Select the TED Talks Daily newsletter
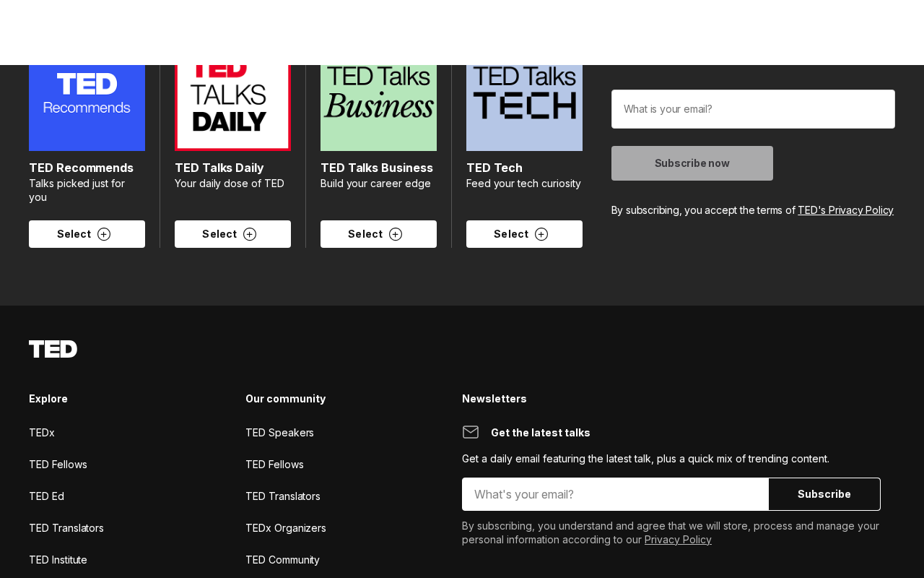This screenshot has width=924, height=578. [x=232, y=234]
